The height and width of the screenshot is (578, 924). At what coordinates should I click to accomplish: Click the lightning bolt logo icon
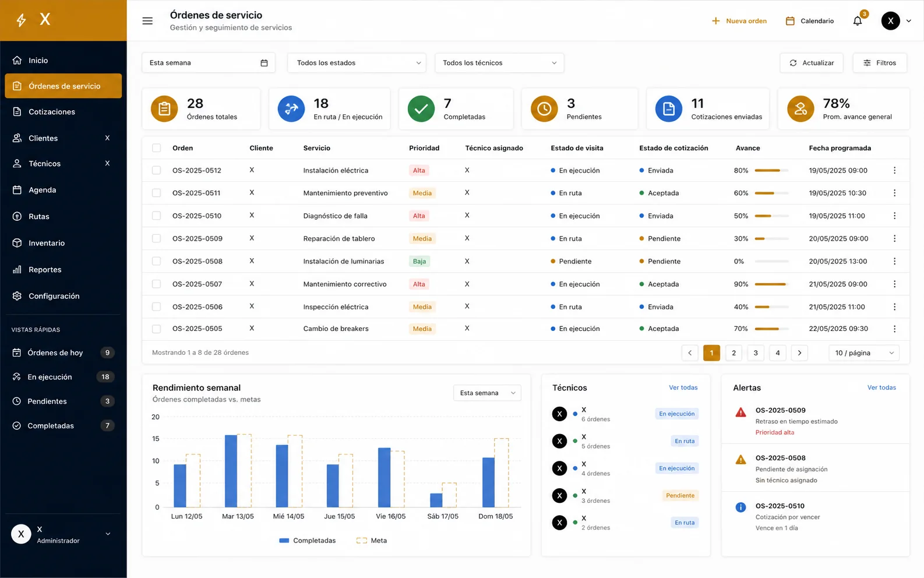point(22,20)
